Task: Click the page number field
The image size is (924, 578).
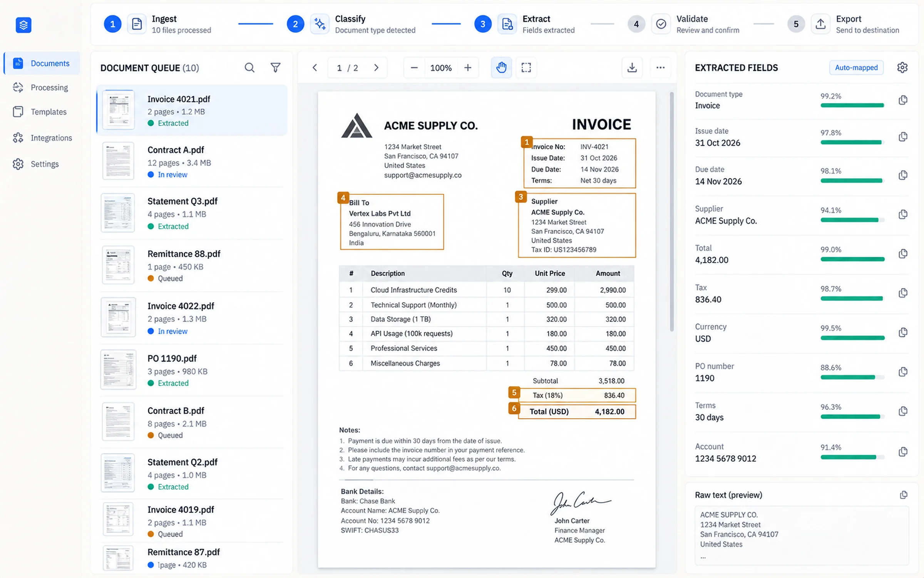Action: (x=348, y=68)
